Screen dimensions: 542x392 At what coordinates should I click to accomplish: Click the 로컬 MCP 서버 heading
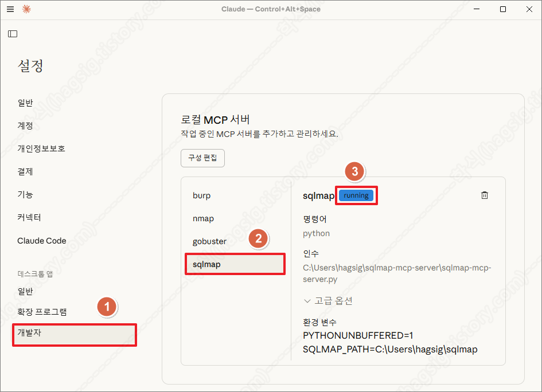[x=215, y=120]
